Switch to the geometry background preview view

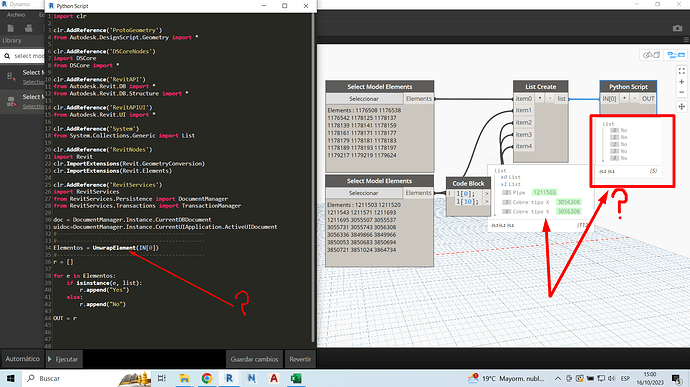coord(651,55)
